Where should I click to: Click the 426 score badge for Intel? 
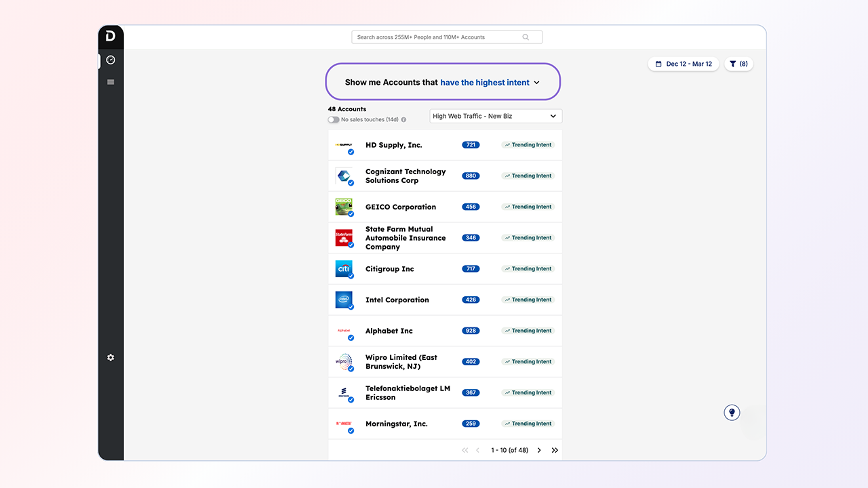471,300
